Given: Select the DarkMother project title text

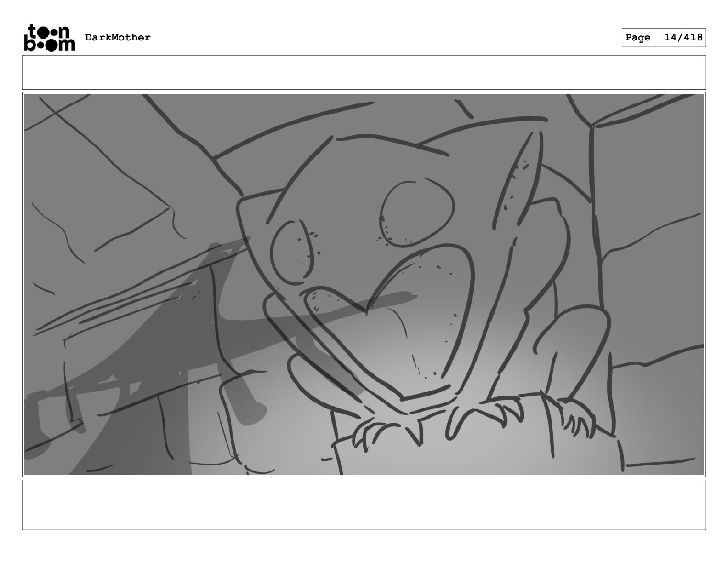Looking at the screenshot, I should pos(118,38).
